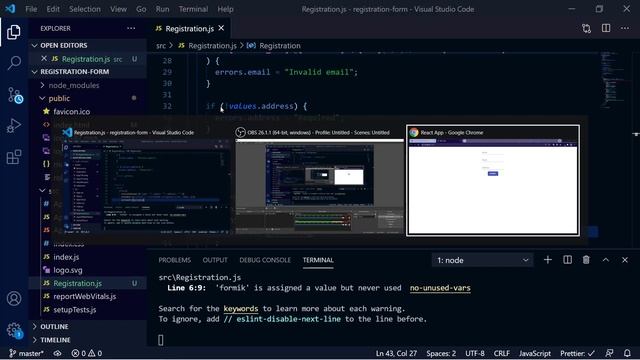The width and height of the screenshot is (640, 360).
Task: Open the Search view in activity bar
Action: 14,63
